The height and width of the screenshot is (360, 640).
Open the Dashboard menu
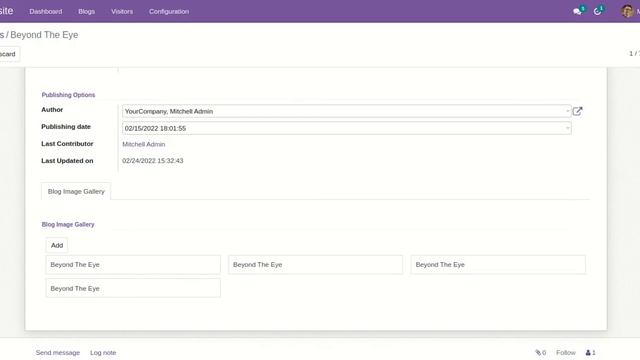point(46,11)
